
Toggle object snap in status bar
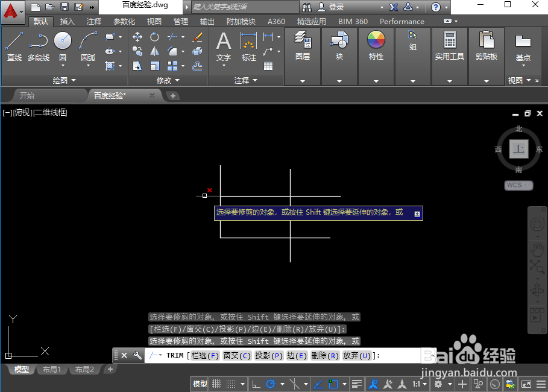pyautogui.click(x=333, y=384)
